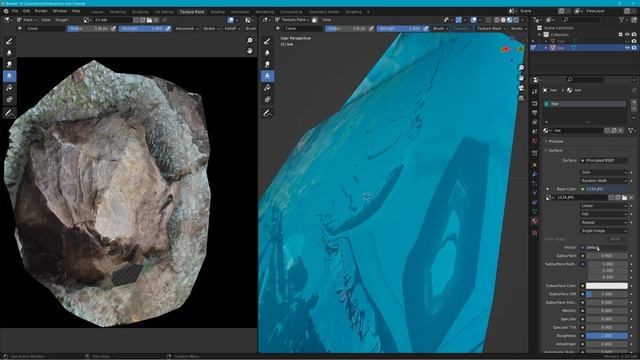Open the View menu in the 3D viewport header
The width and height of the screenshot is (640, 360).
(x=327, y=20)
